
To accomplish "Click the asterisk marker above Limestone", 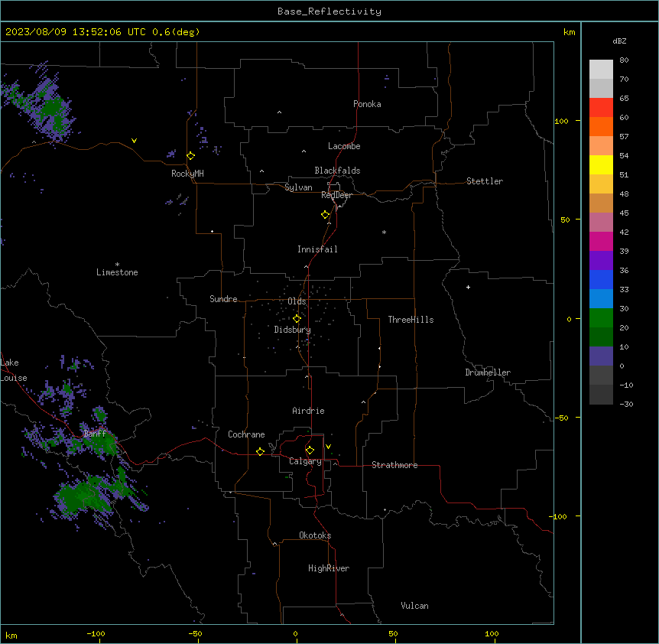I will (x=117, y=265).
